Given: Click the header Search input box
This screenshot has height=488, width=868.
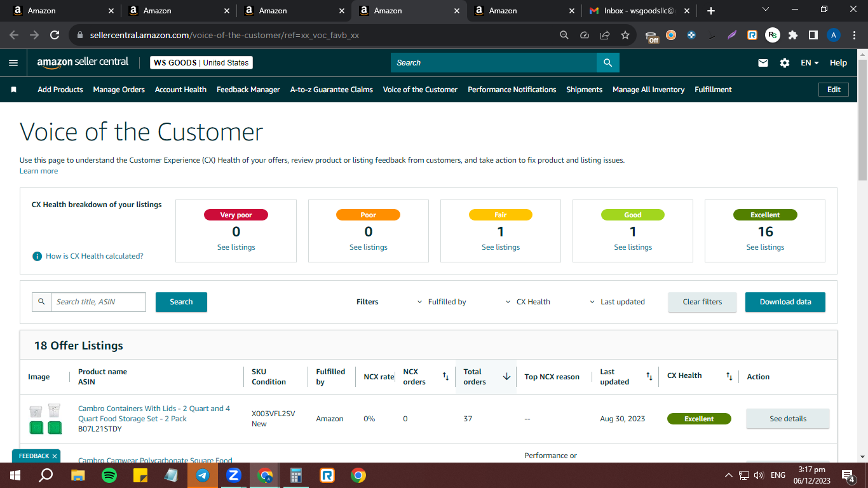Looking at the screenshot, I should pos(494,63).
